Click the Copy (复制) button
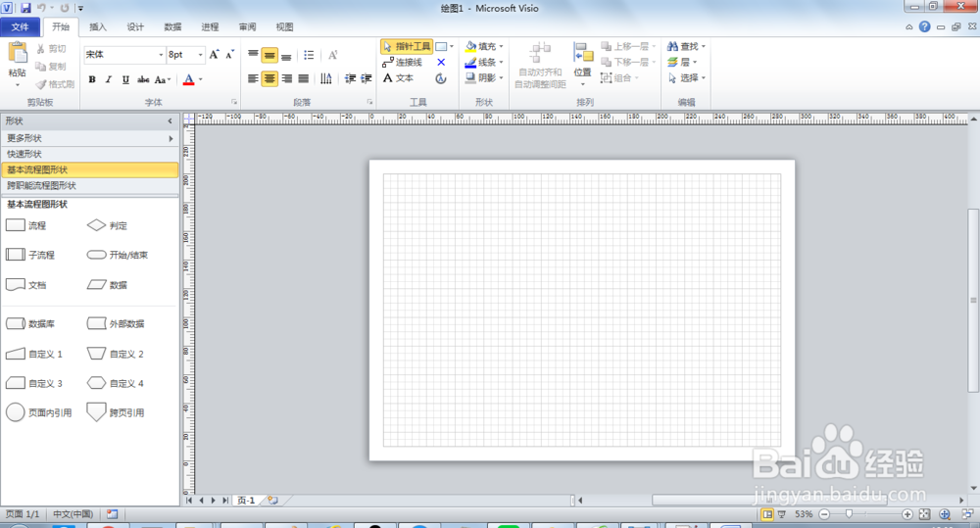Screen dimensions: 980x528 pyautogui.click(x=51, y=67)
